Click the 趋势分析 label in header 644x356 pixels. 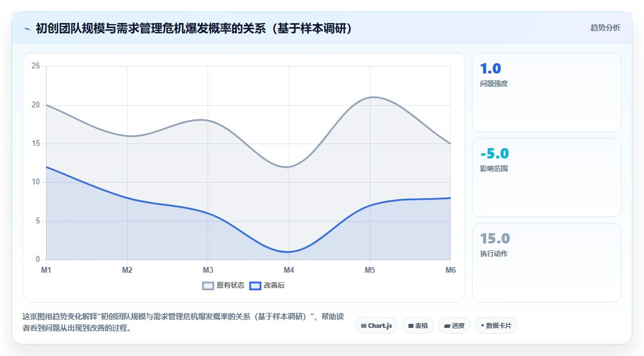605,28
